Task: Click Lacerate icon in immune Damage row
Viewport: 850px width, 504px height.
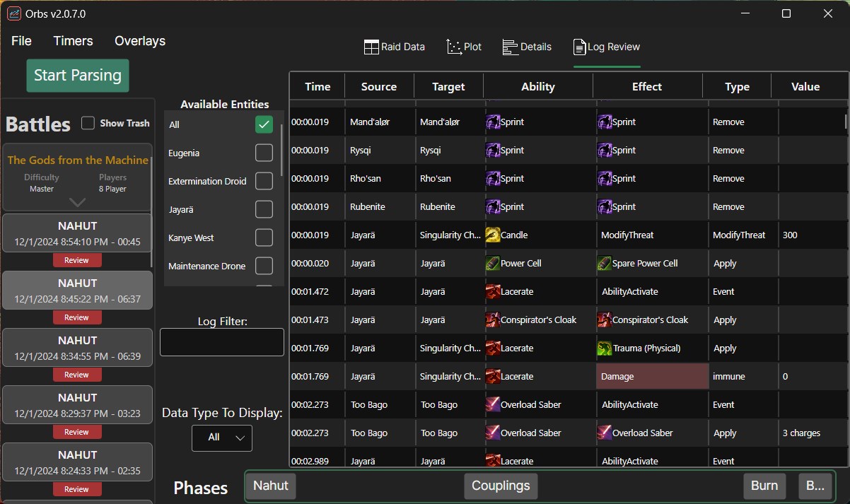Action: click(x=493, y=377)
